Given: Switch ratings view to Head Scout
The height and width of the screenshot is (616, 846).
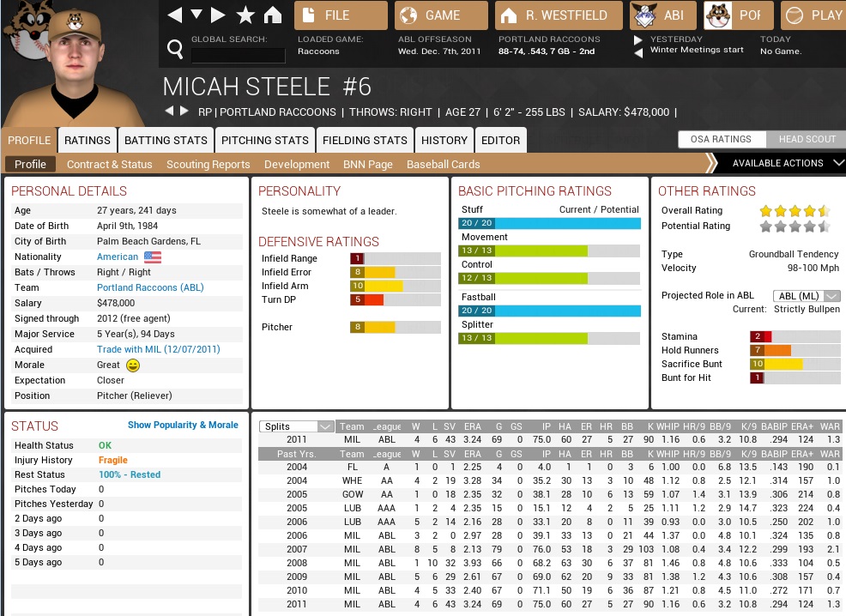Looking at the screenshot, I should click(807, 140).
